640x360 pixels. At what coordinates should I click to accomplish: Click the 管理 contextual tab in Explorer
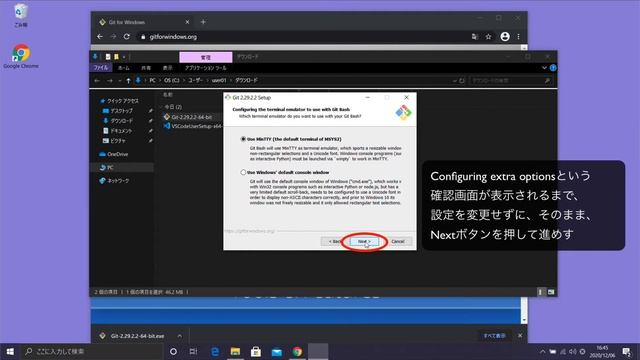(206, 57)
